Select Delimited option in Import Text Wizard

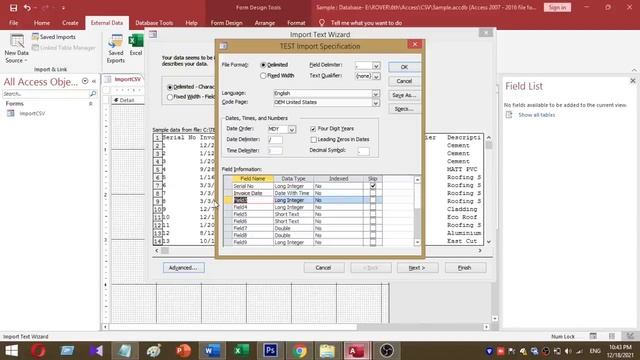170,87
